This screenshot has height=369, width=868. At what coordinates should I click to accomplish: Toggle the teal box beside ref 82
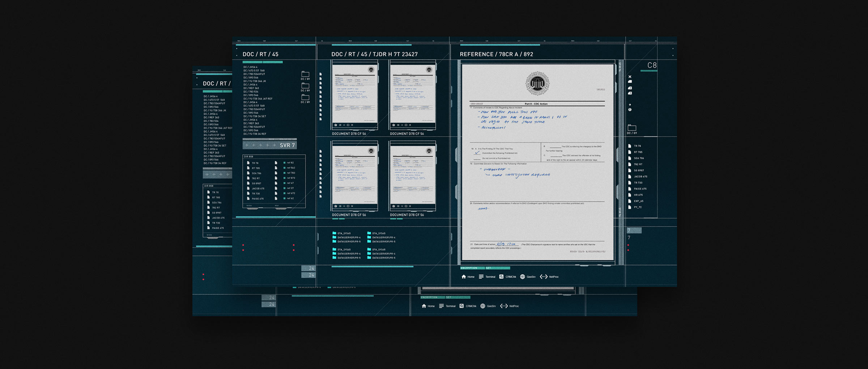click(285, 163)
